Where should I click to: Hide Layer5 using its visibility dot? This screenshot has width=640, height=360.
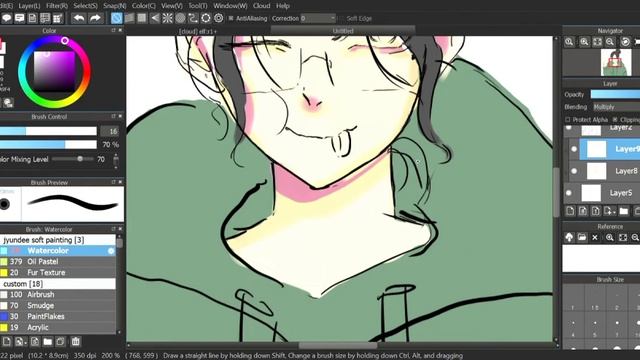pyautogui.click(x=569, y=193)
